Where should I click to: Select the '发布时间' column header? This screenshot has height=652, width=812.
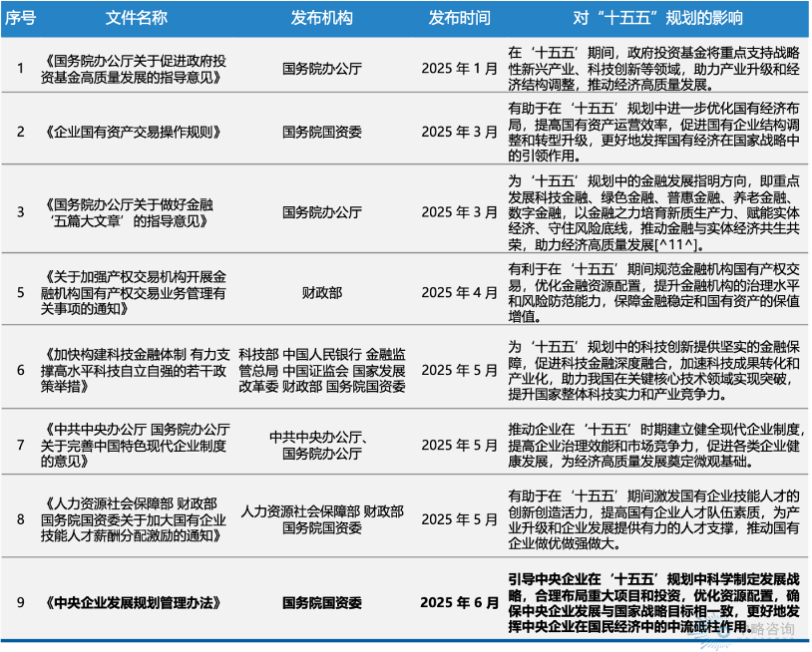[459, 19]
